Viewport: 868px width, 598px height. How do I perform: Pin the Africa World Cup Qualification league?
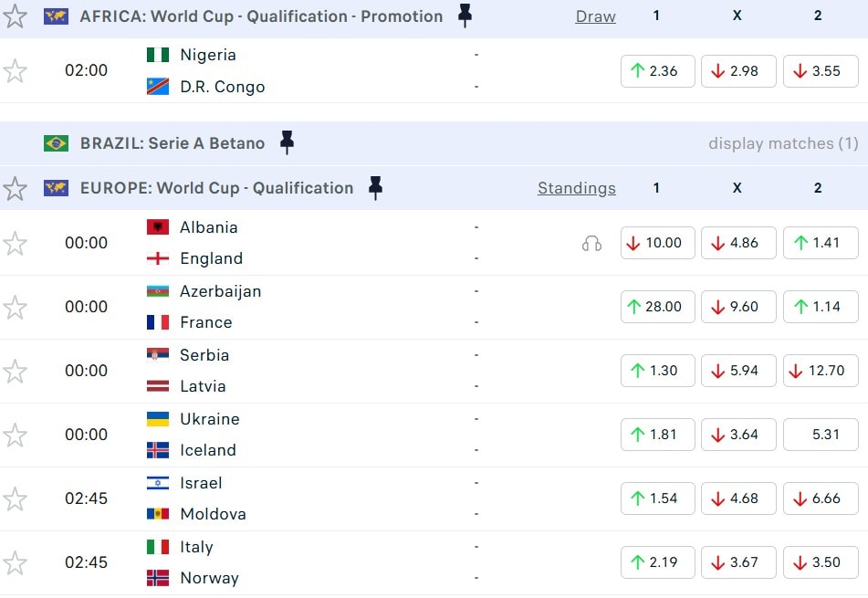tap(465, 16)
